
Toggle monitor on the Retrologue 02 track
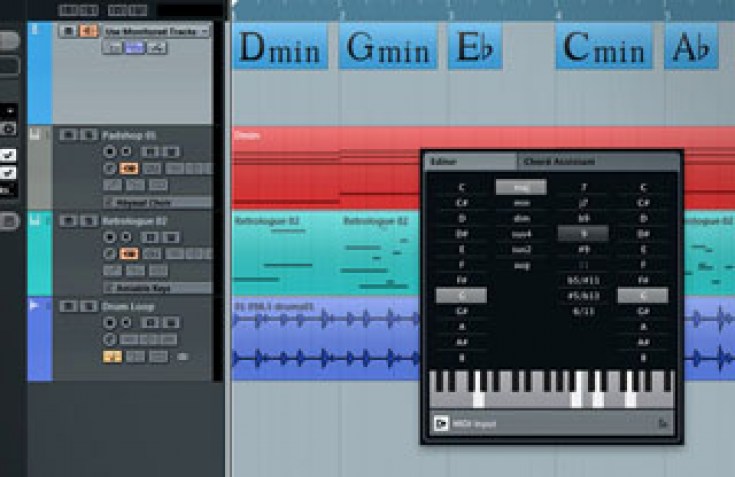click(127, 237)
